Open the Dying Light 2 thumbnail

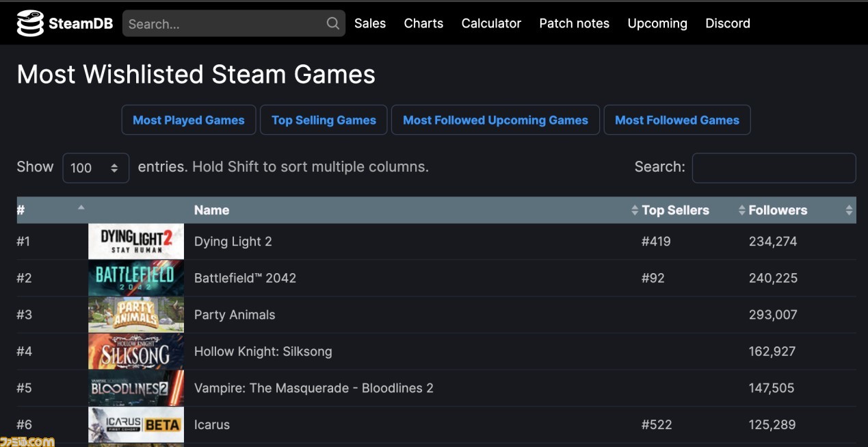tap(136, 241)
